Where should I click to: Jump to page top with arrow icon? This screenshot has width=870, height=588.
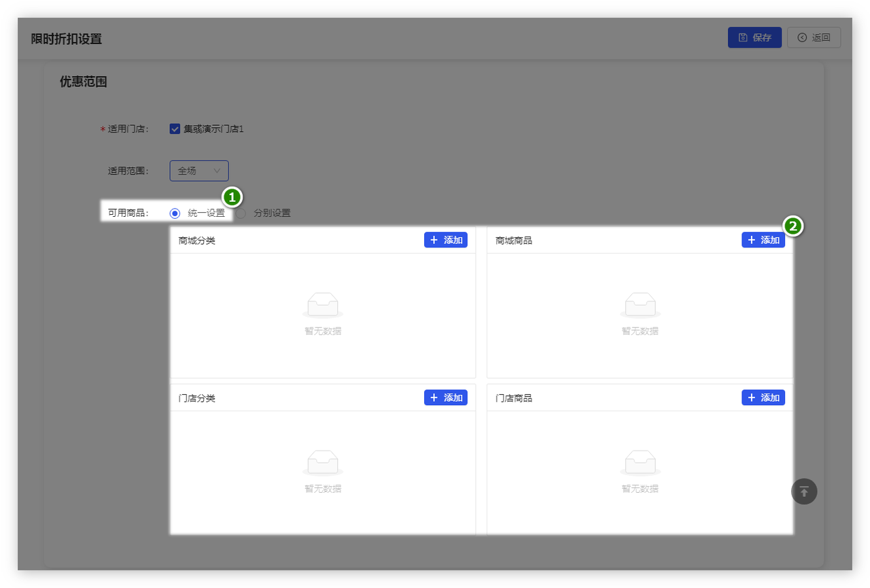point(804,491)
